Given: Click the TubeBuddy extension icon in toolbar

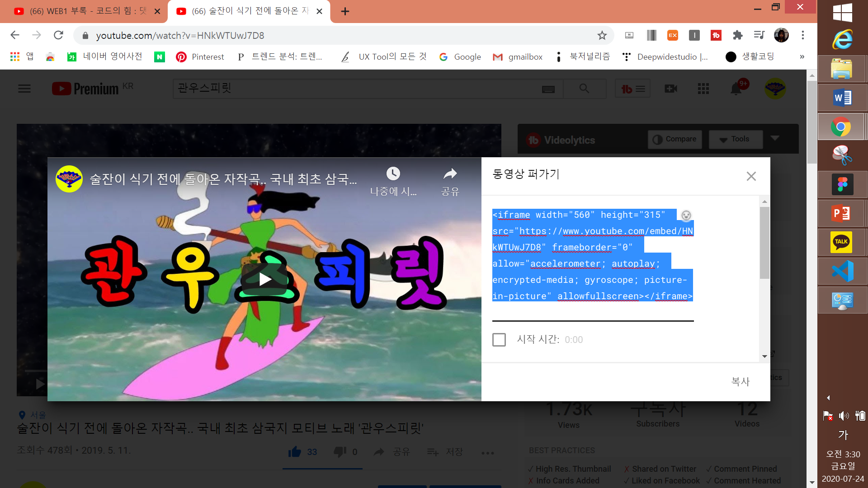Looking at the screenshot, I should point(716,35).
